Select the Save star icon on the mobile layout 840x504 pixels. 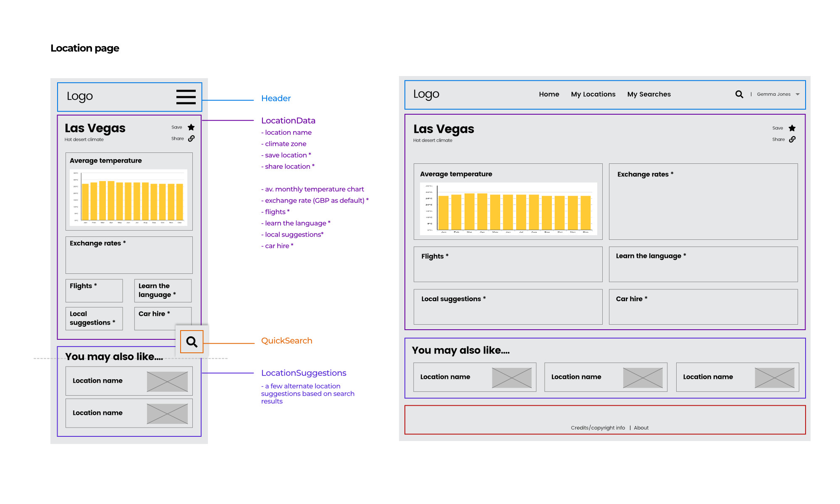(191, 127)
